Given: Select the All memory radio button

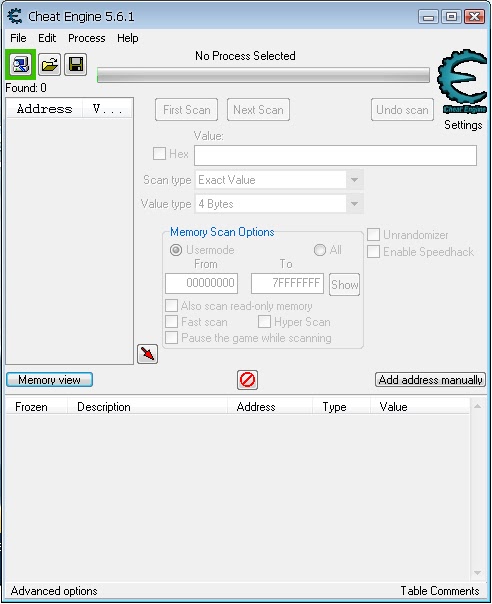Looking at the screenshot, I should point(320,250).
